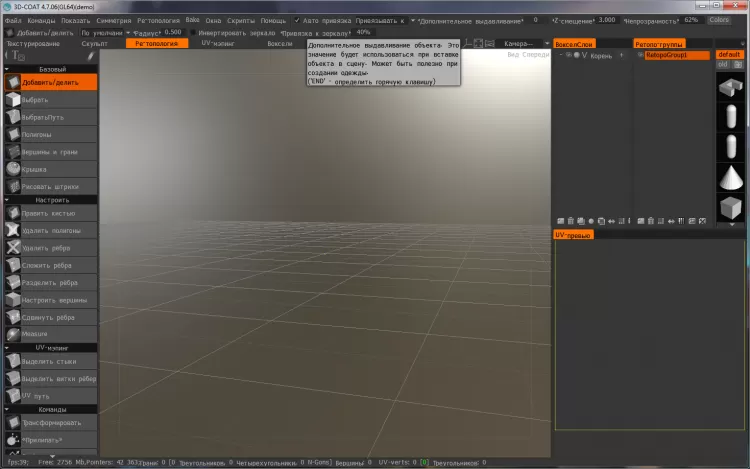
Task: Select the Сложить рёбра tool
Action: point(51,265)
